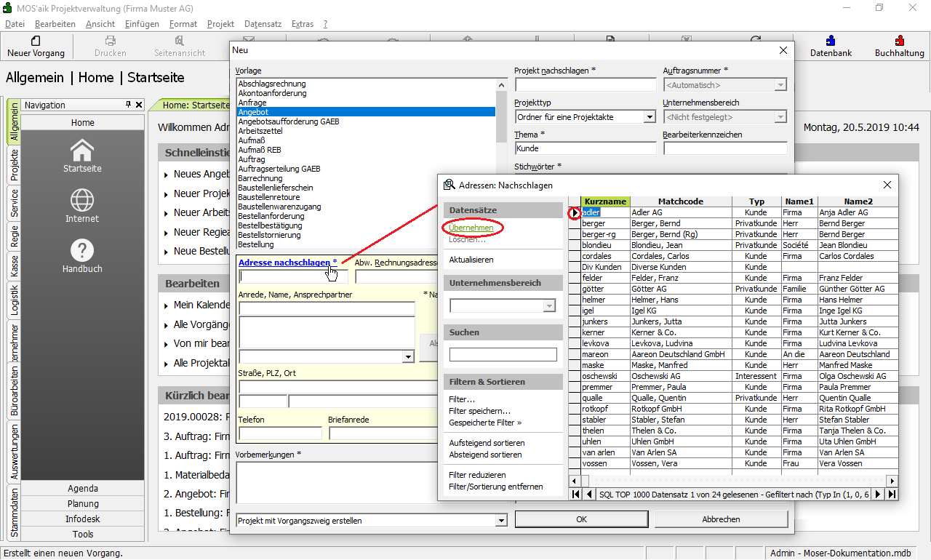Click the Suchen input field
This screenshot has width=931, height=560.
click(503, 355)
